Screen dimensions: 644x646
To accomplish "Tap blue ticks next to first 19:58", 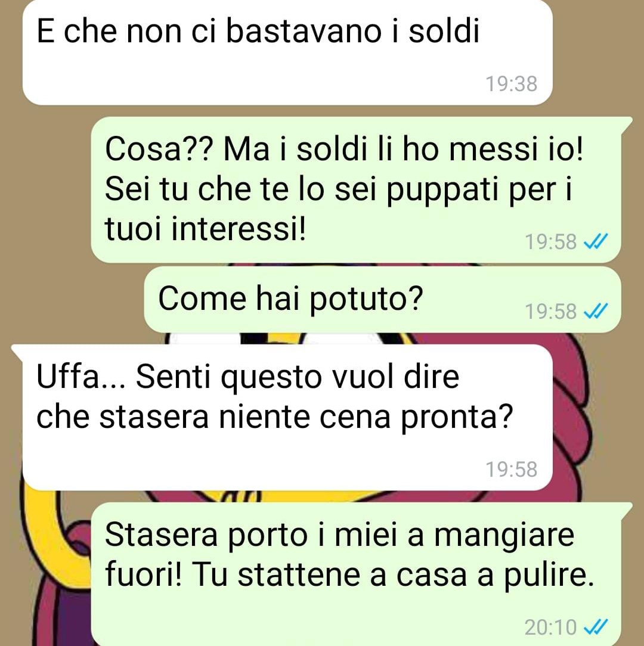I will (596, 241).
